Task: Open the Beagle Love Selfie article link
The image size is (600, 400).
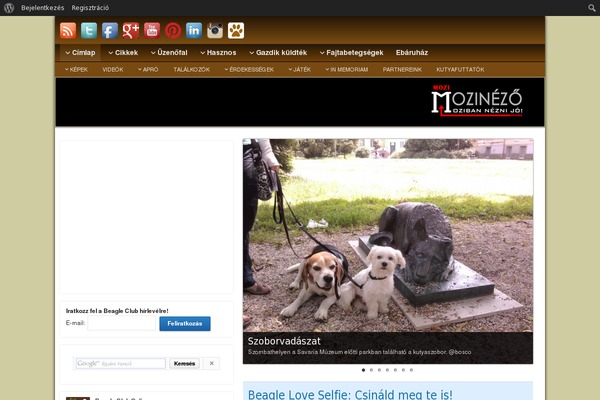Action: pos(350,394)
